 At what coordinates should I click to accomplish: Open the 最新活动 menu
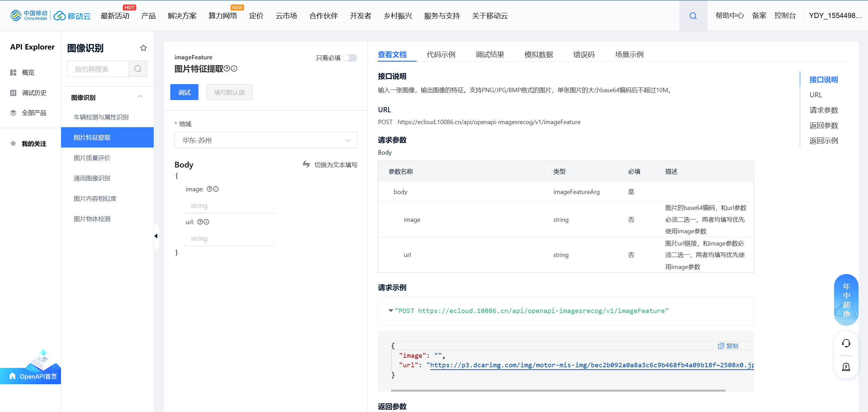115,16
